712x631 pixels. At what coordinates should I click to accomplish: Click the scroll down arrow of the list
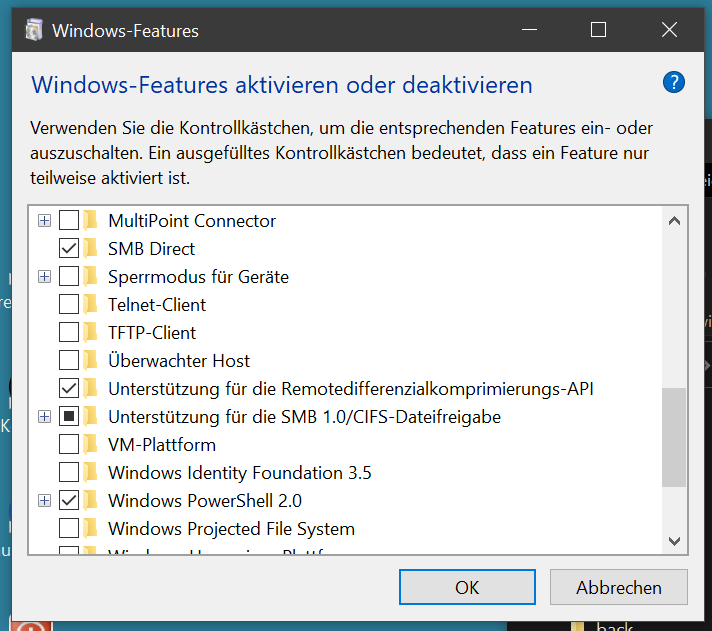[675, 540]
